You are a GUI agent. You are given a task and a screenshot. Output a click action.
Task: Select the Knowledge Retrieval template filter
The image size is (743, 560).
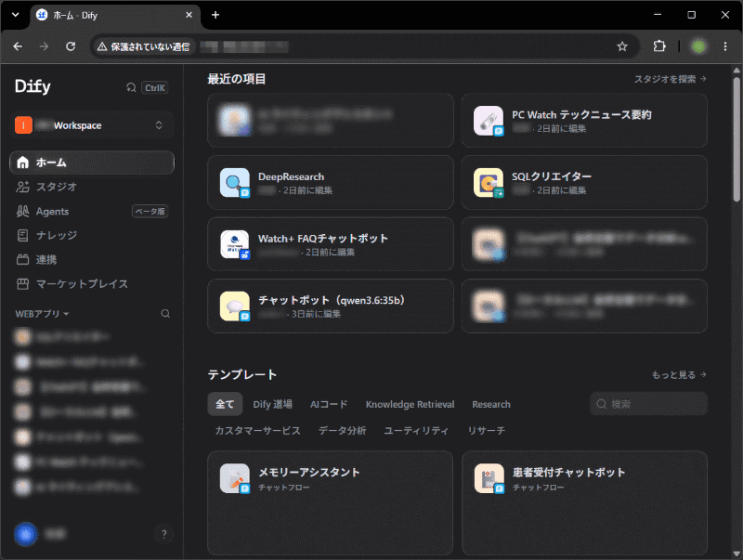[410, 404]
